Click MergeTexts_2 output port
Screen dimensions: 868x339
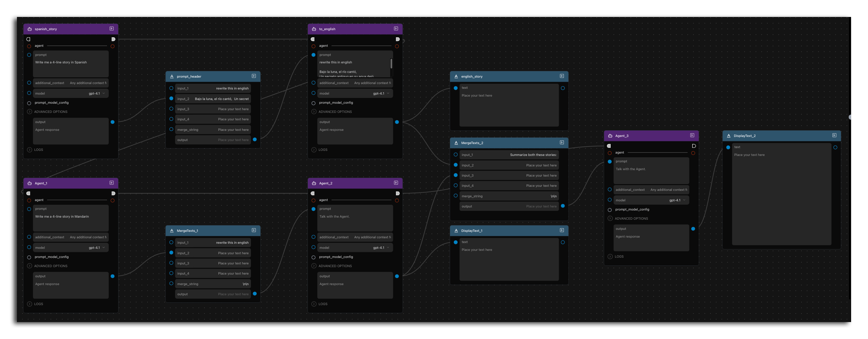click(x=563, y=206)
